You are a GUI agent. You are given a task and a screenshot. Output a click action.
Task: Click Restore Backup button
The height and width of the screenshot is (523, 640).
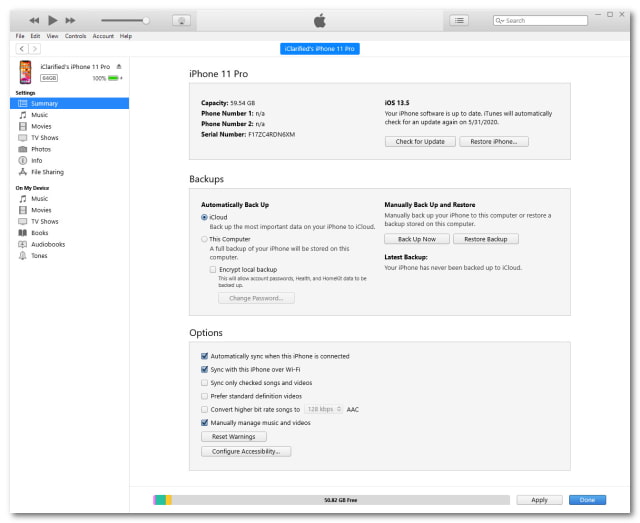tap(486, 239)
